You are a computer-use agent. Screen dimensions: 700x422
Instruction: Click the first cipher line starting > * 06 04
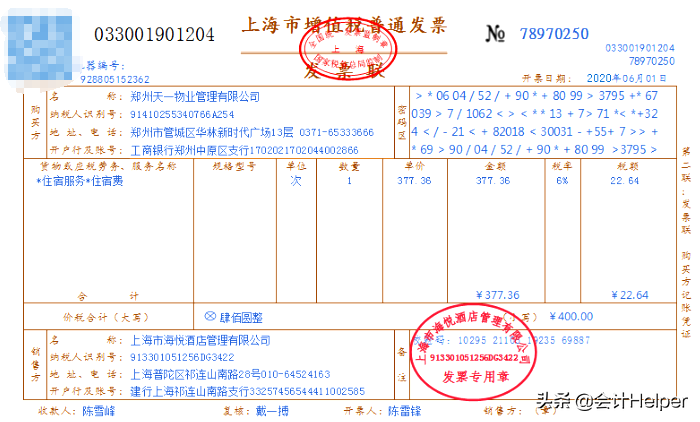pos(536,96)
